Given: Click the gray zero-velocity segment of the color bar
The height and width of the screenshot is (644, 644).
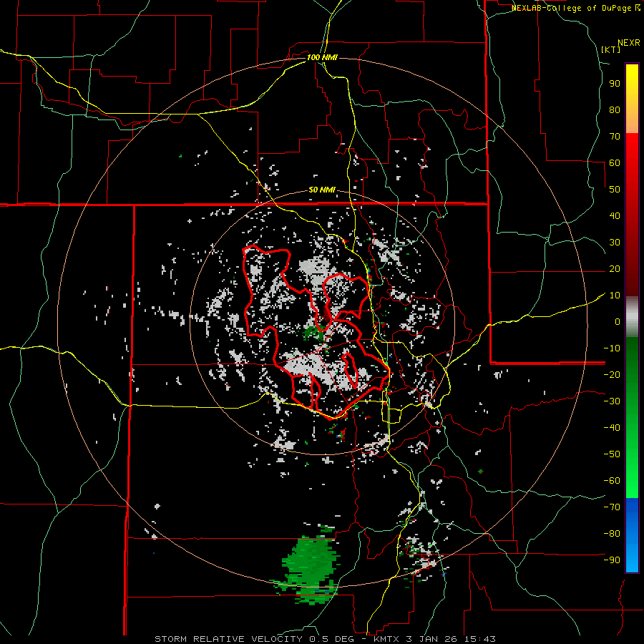Looking at the screenshot, I should tap(632, 317).
